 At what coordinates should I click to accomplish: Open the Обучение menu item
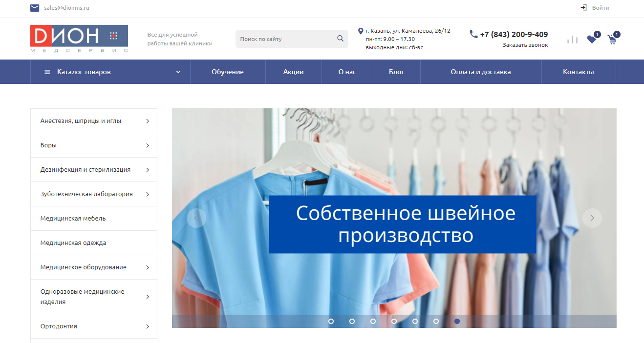point(228,72)
